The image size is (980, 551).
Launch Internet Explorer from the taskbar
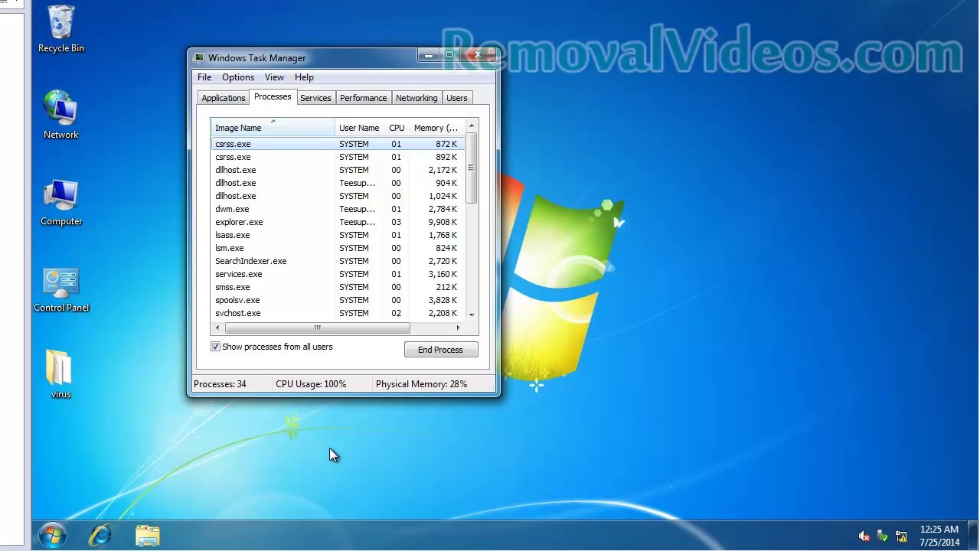[100, 535]
